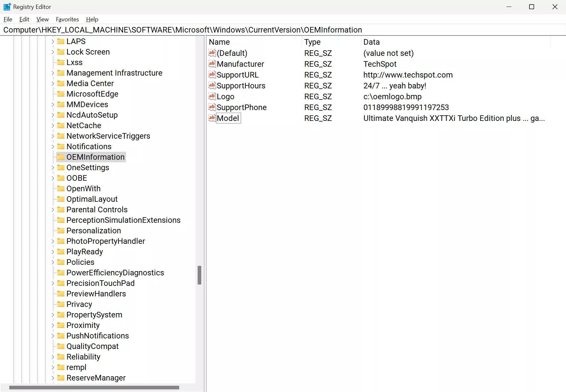Click the string icon beside Logo value
Screen dimensions: 566x392
coord(212,96)
